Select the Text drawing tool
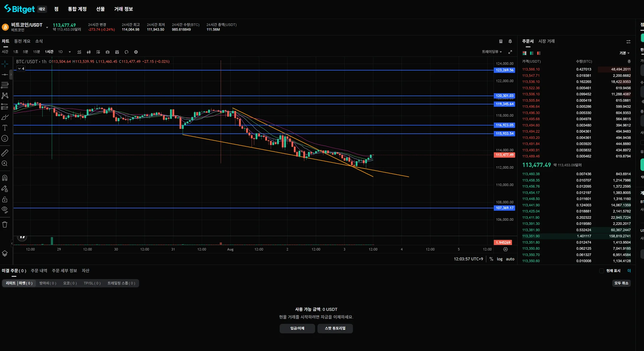This screenshot has height=351, width=644. tap(5, 128)
